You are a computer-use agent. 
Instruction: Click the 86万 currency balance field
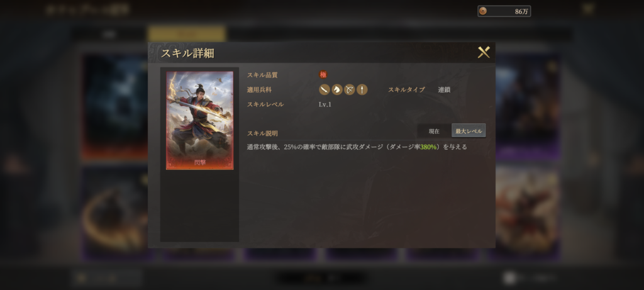[504, 11]
